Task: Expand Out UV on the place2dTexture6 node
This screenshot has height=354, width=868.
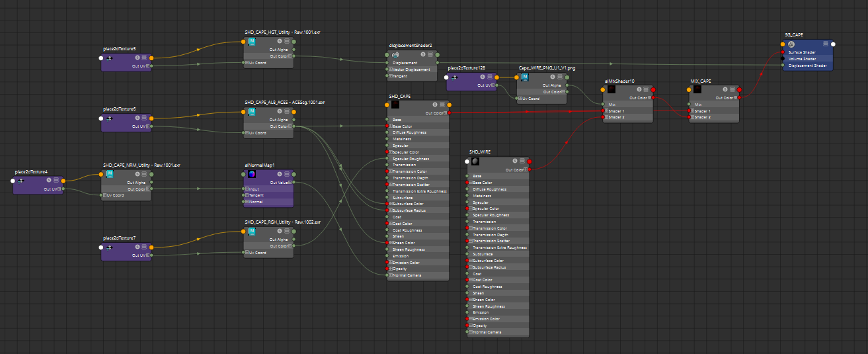Action: [147, 126]
